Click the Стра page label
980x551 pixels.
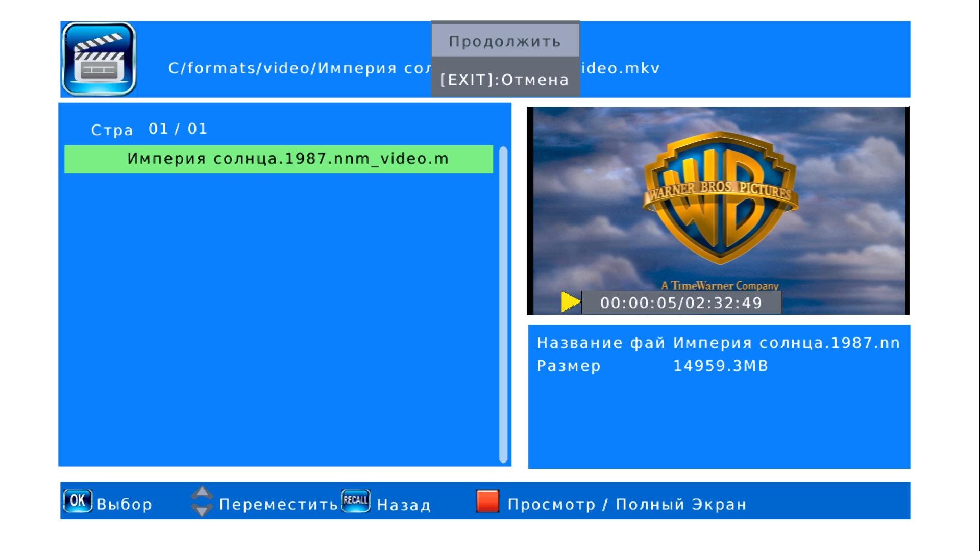[x=112, y=131]
